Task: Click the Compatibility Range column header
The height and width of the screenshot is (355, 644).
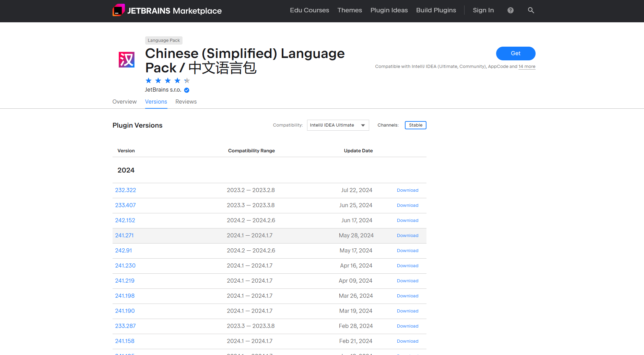Action: click(251, 151)
